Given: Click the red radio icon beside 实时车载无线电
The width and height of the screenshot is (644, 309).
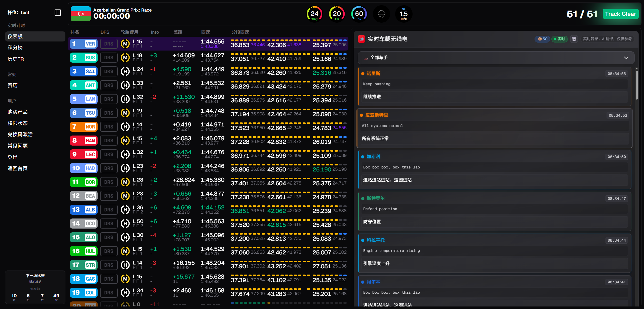Looking at the screenshot, I should pyautogui.click(x=361, y=39).
